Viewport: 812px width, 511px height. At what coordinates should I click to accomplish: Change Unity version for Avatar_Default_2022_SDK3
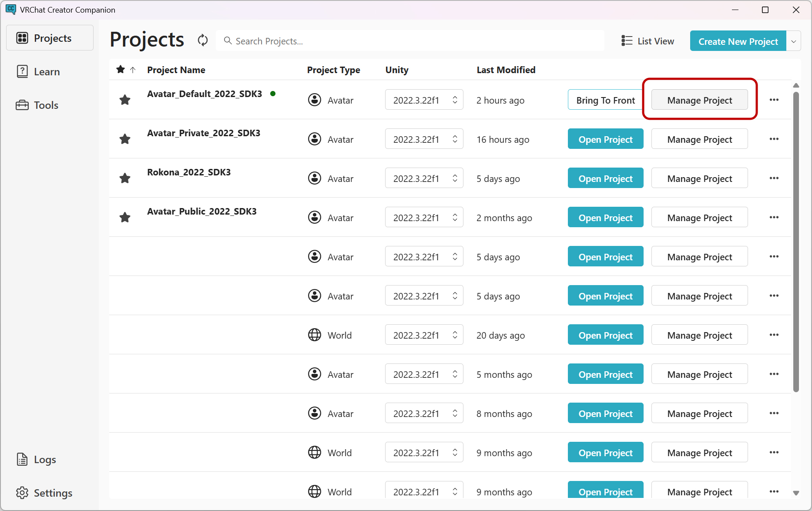pyautogui.click(x=424, y=100)
